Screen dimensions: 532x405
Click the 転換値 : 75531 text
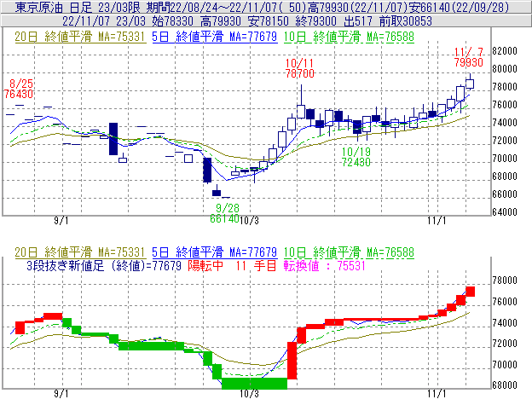tap(325, 265)
